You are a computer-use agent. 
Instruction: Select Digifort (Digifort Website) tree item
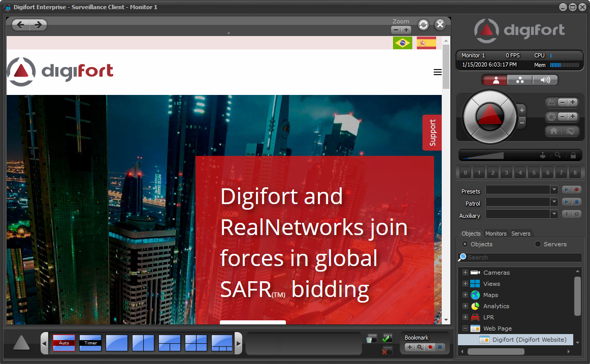(x=516, y=340)
